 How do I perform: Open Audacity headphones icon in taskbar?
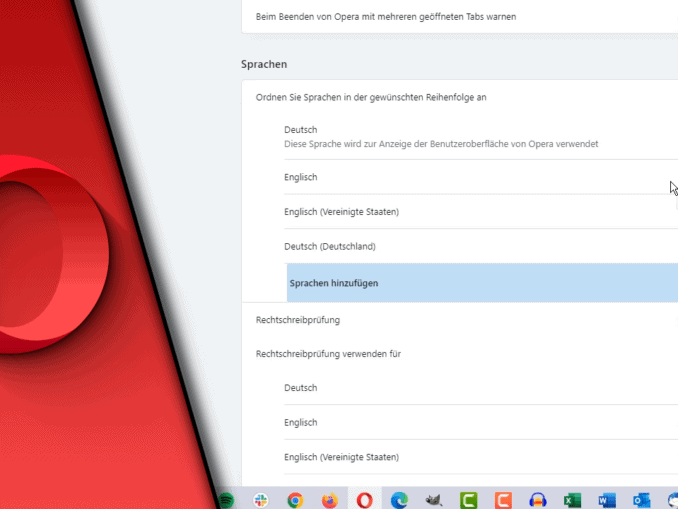(537, 500)
